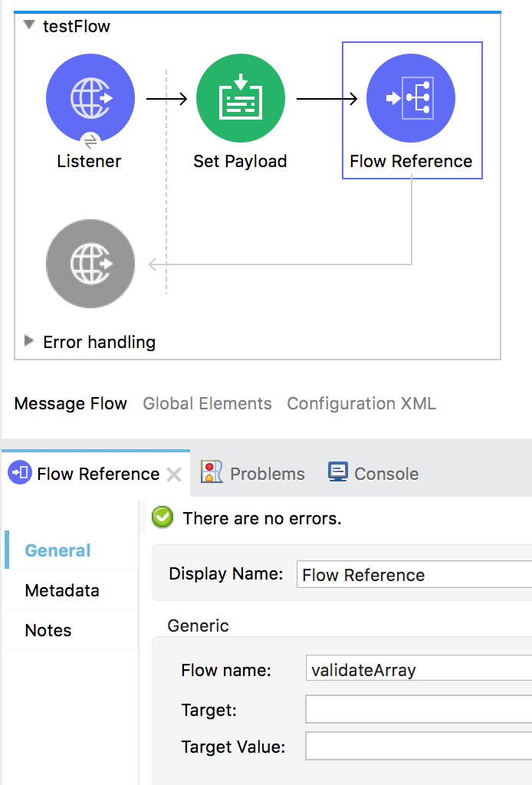Collapse the testFlow disclosure triangle

pos(30,25)
